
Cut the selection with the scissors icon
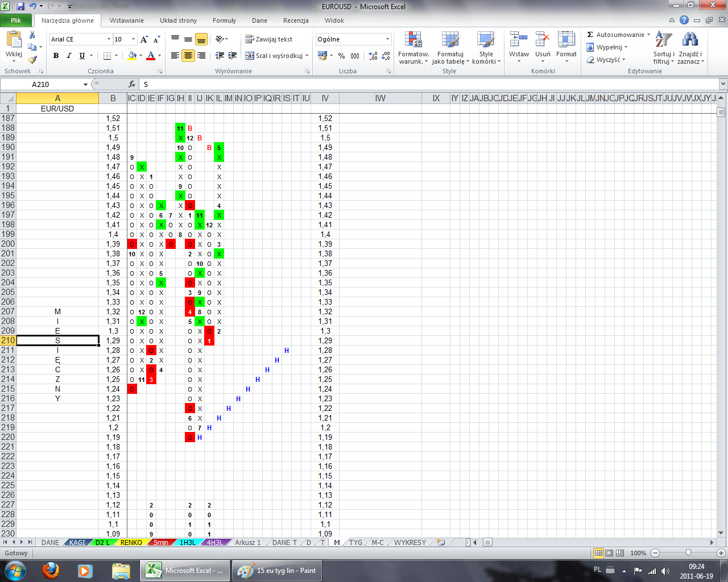[x=32, y=35]
